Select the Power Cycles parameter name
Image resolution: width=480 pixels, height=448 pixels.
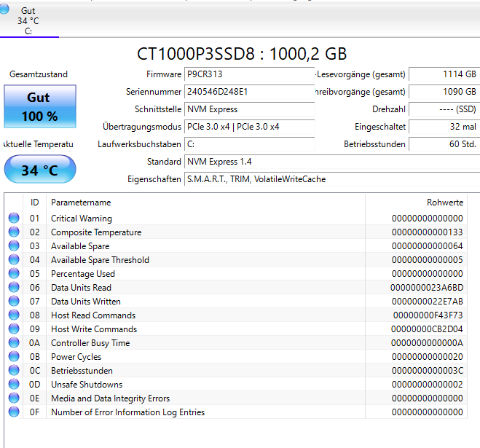click(76, 357)
